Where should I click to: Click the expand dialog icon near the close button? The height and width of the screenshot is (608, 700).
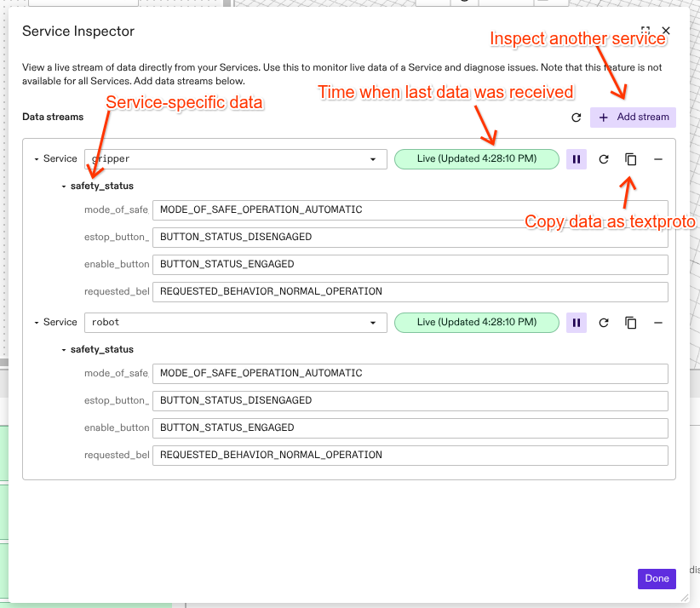pos(645,30)
